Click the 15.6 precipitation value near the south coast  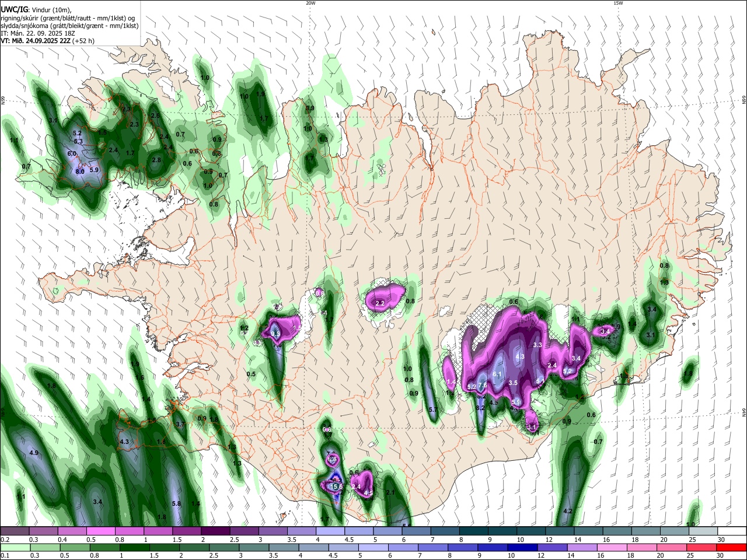click(336, 487)
